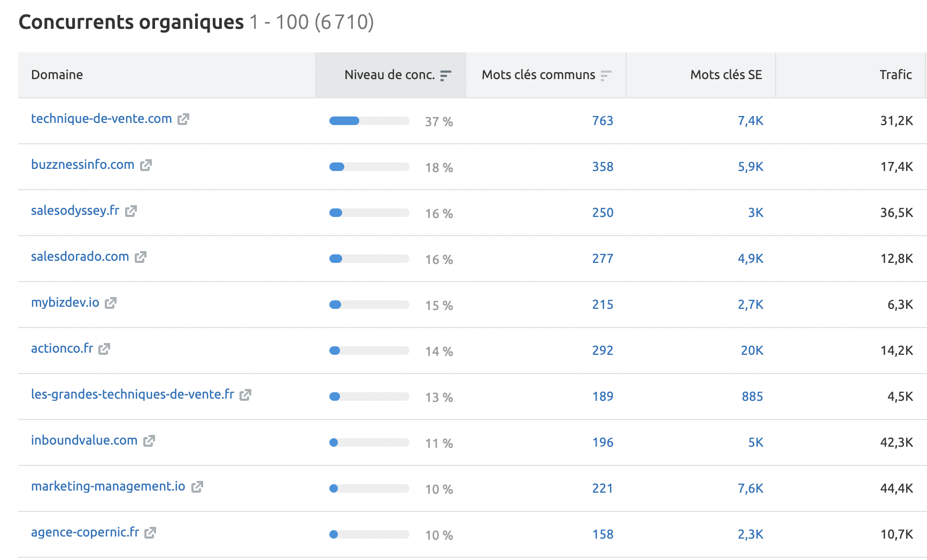Open salesodyssey.fr domain link
The width and height of the screenshot is (927, 560).
point(75,211)
